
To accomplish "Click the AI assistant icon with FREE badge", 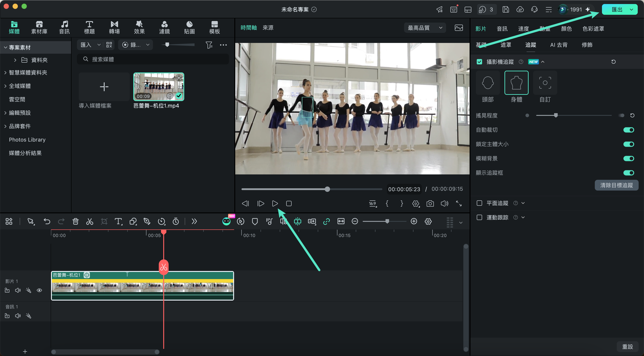I will [227, 221].
